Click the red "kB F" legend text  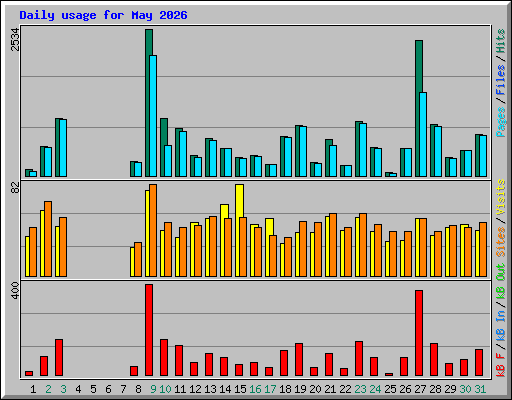(501, 364)
